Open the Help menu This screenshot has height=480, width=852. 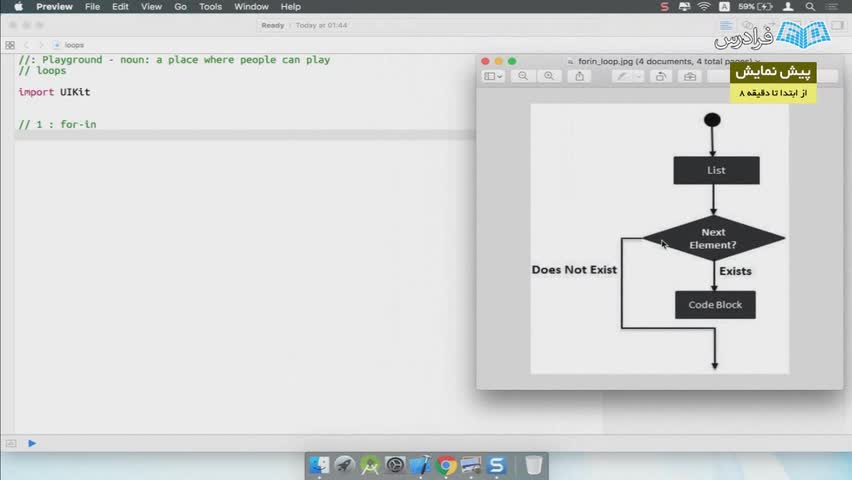click(291, 7)
